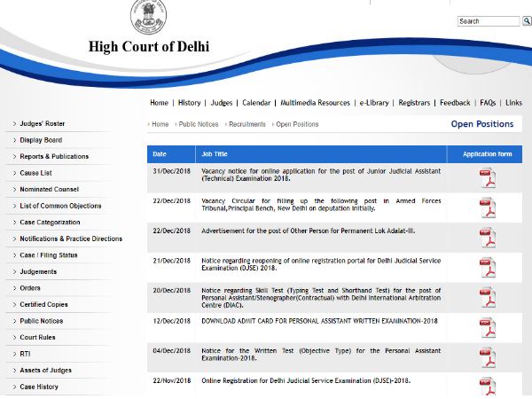The image size is (532, 399).
Task: Select Multimedia Resources menu item
Action: coord(315,103)
